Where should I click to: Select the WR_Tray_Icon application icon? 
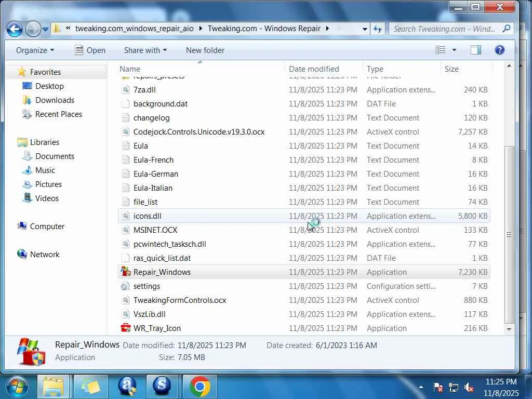point(126,328)
